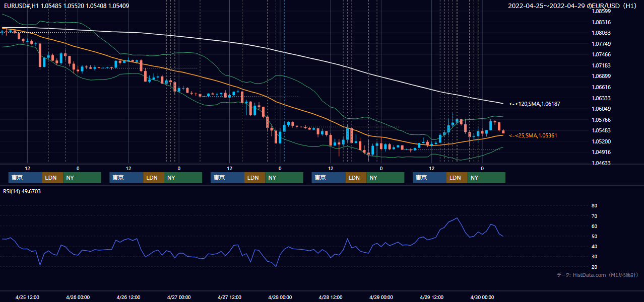Click price axis value 1.06333
Viewport: 644px width, 302px height.
[601, 98]
